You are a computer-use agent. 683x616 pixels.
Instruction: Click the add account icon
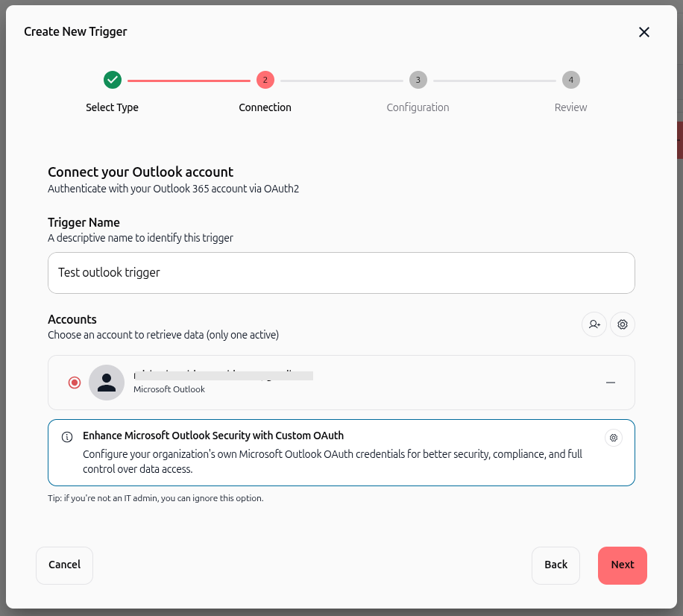coord(594,324)
